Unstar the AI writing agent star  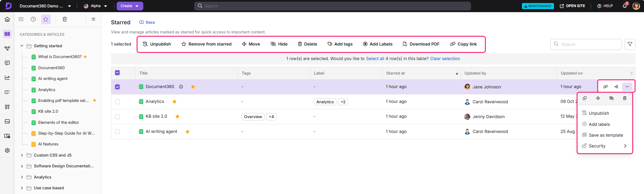pos(187,132)
